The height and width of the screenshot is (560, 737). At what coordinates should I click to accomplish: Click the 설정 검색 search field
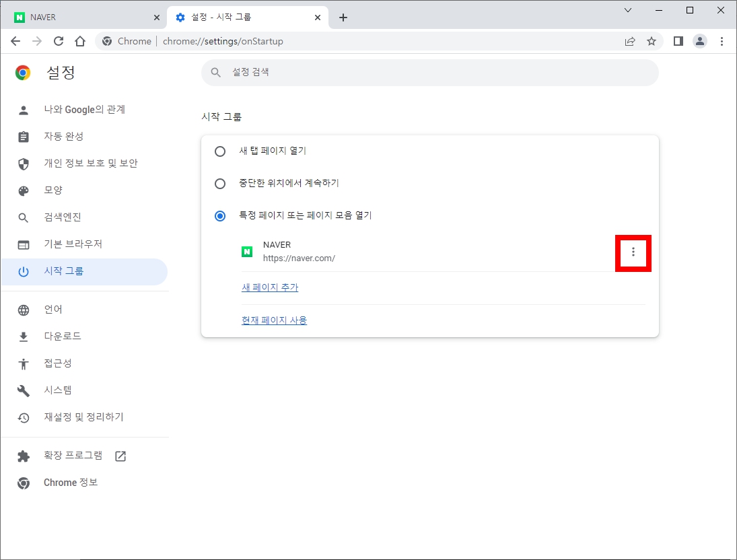click(x=429, y=73)
